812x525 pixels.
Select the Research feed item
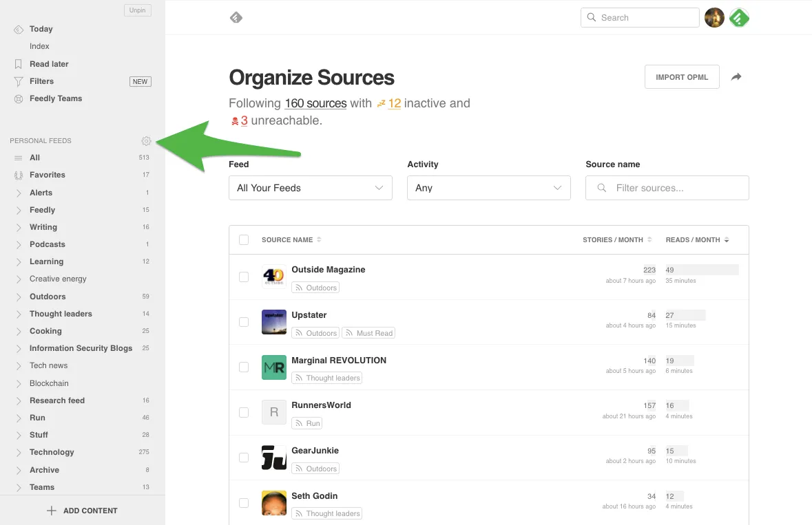[x=57, y=400]
